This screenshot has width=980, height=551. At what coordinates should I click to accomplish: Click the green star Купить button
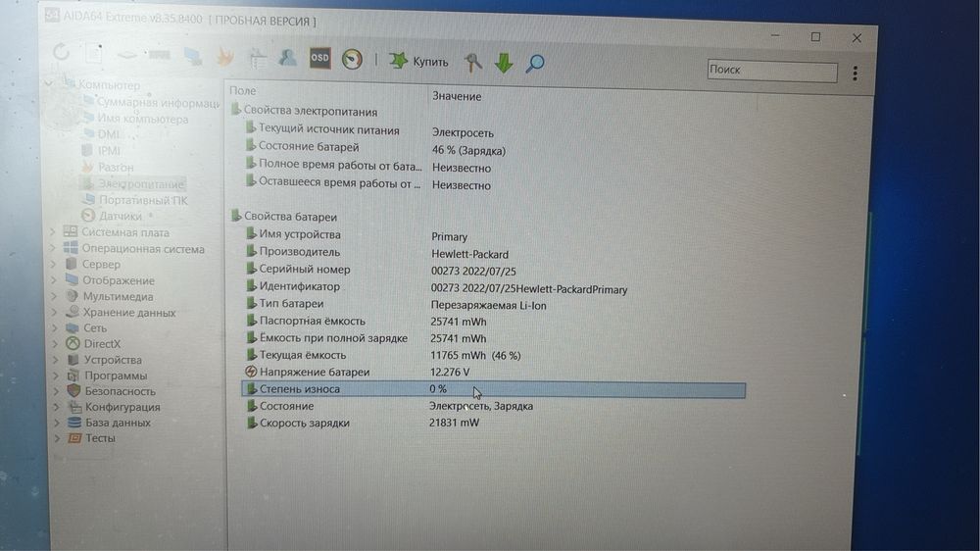[x=418, y=62]
